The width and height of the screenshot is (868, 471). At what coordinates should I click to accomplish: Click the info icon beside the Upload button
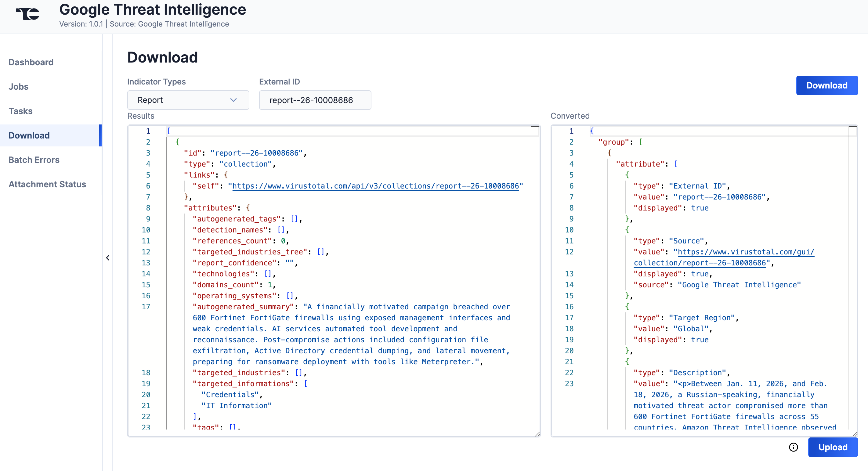(794, 448)
